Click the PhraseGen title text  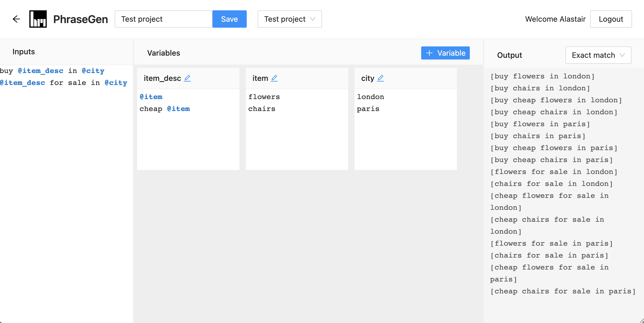click(x=80, y=19)
